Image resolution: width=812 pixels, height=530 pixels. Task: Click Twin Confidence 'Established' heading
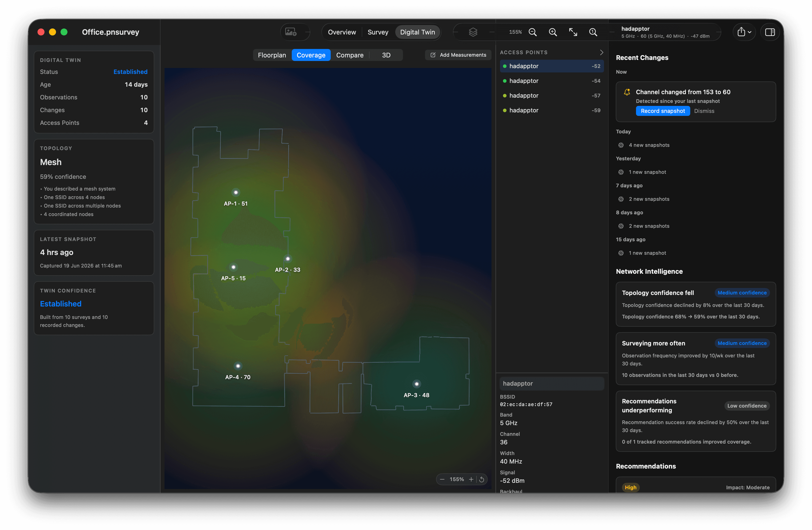click(x=61, y=304)
